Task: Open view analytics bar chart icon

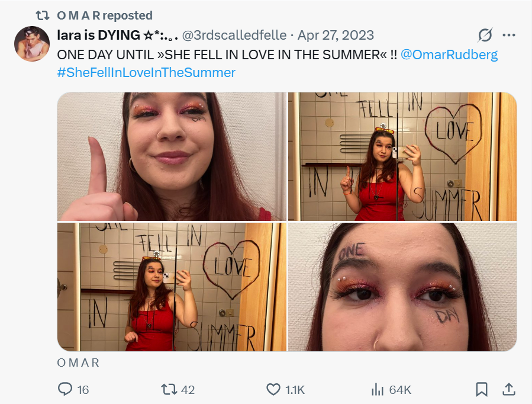Action: (377, 389)
